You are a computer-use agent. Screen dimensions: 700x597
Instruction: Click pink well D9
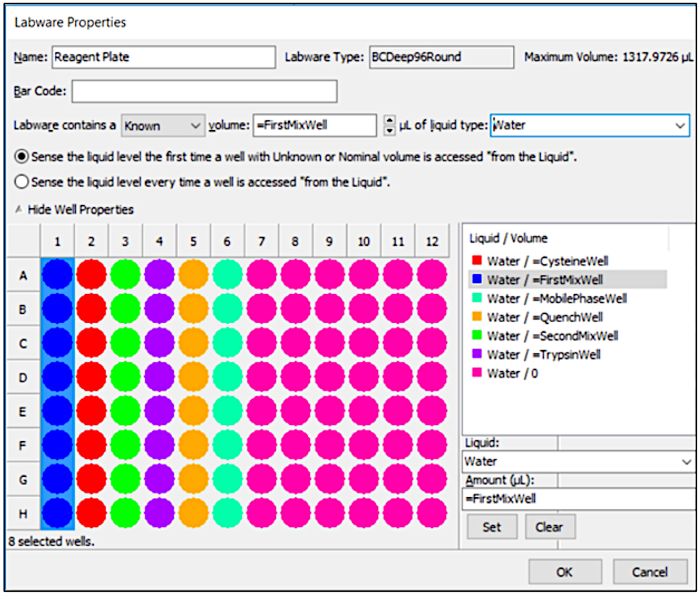click(x=330, y=378)
